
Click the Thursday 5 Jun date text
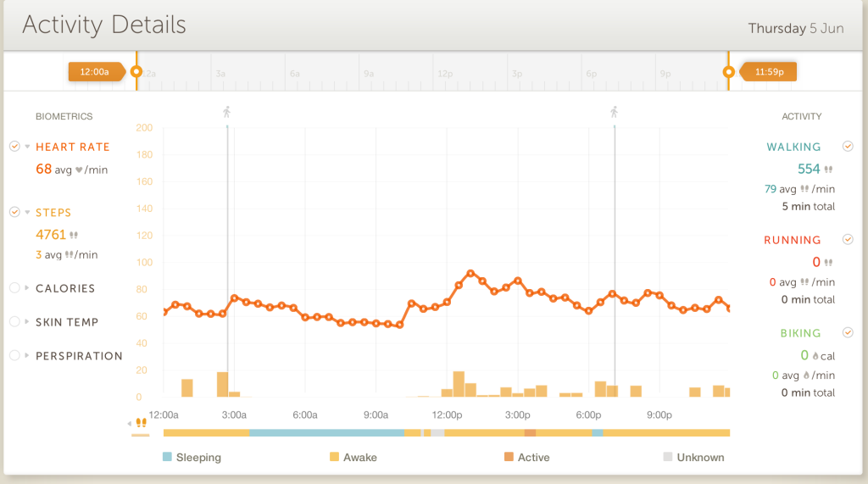pos(795,28)
